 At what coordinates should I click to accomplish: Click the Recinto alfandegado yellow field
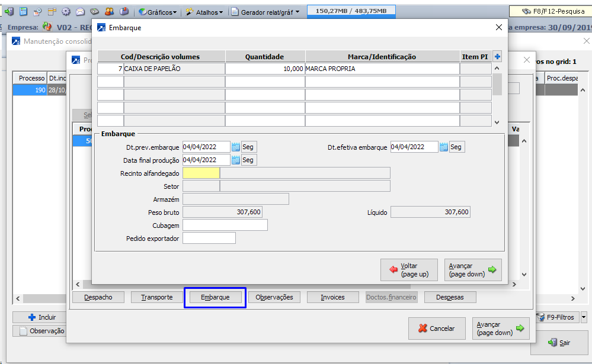[x=201, y=173]
